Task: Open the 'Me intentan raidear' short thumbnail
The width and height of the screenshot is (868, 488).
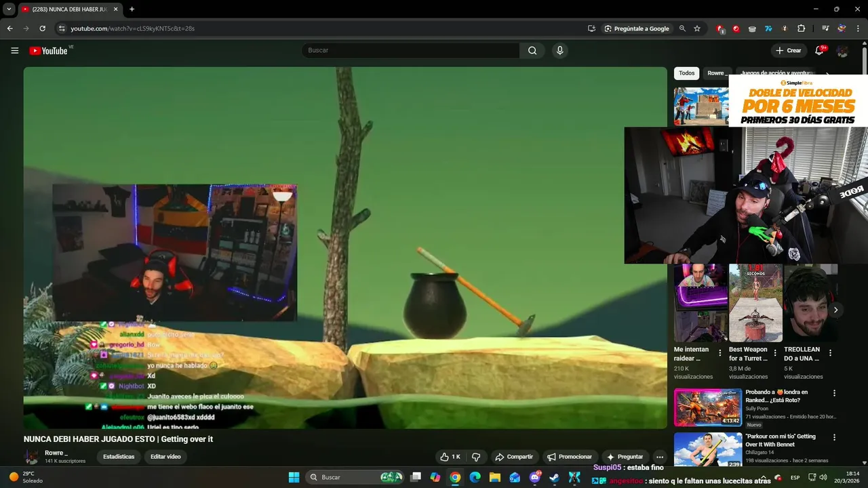Action: pyautogui.click(x=701, y=303)
